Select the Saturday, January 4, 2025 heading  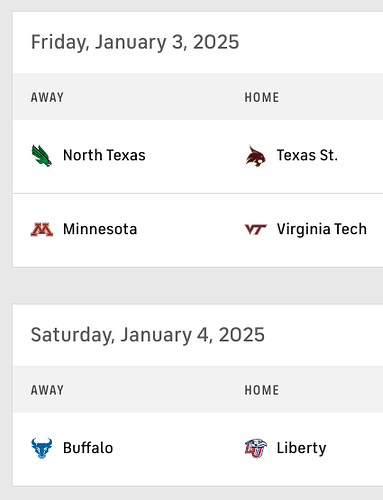tap(148, 335)
